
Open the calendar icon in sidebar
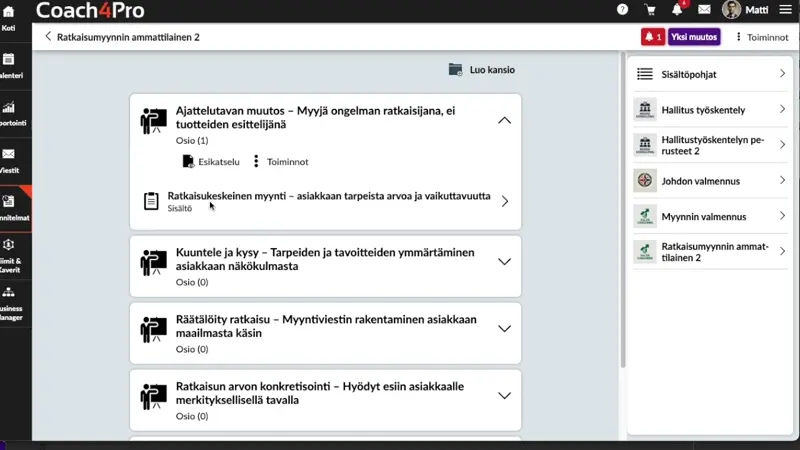9,65
